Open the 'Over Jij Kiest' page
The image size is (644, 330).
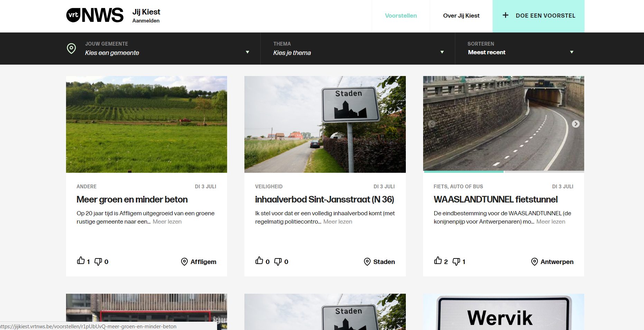tap(461, 16)
